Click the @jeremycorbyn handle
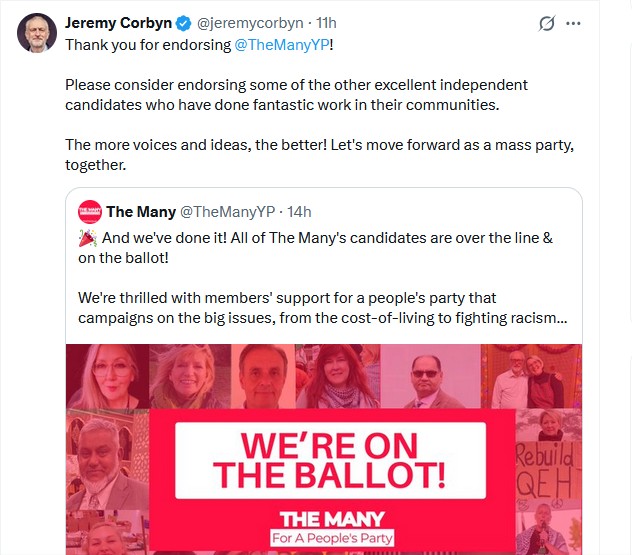 pyautogui.click(x=251, y=23)
